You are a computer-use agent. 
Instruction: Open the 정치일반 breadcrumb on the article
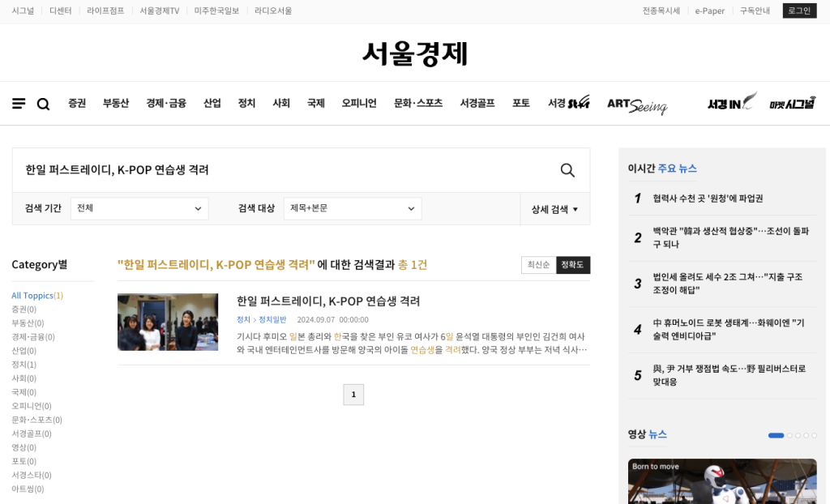pos(272,320)
